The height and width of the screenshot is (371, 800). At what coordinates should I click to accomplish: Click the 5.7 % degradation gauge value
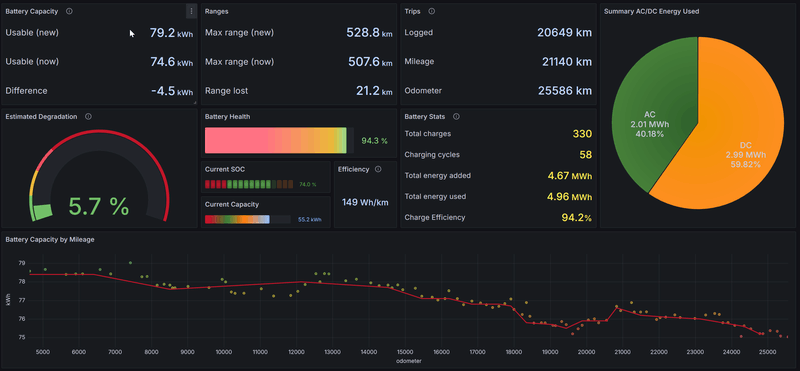coord(98,206)
